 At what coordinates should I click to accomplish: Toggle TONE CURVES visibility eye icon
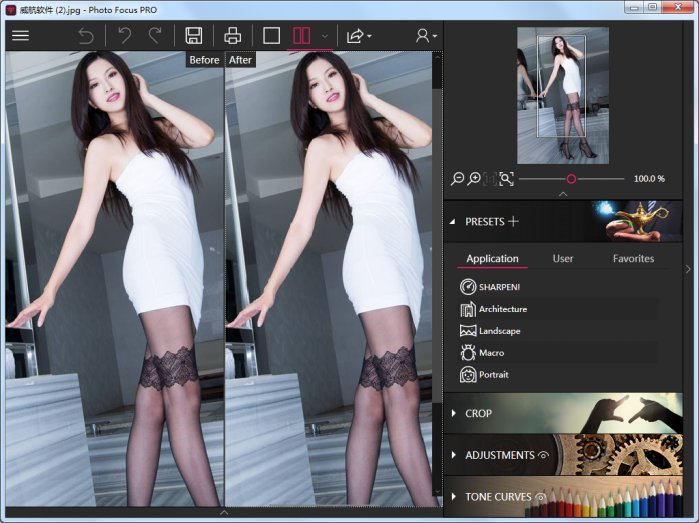pyautogui.click(x=540, y=496)
